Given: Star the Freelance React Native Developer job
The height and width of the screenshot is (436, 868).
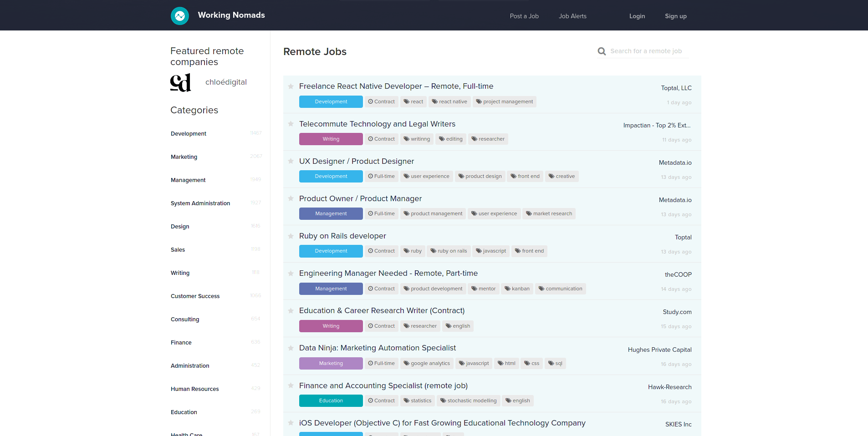Looking at the screenshot, I should [x=291, y=86].
